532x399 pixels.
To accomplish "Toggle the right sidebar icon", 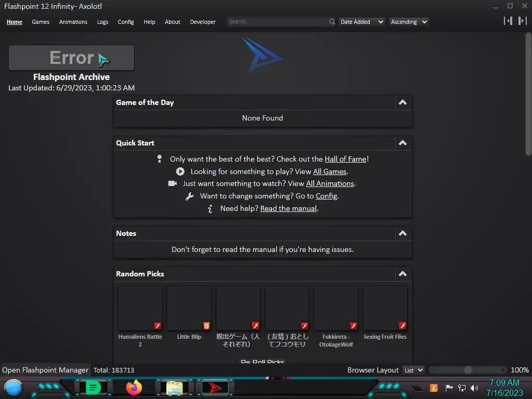I will [x=522, y=21].
